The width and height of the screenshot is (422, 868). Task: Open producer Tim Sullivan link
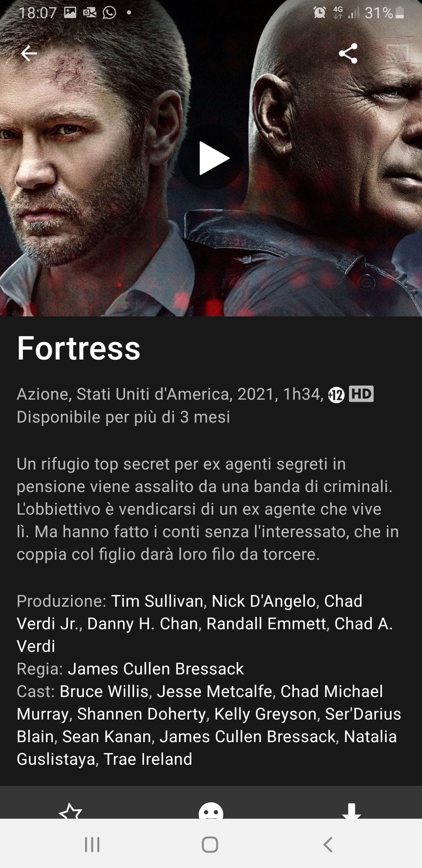(157, 601)
